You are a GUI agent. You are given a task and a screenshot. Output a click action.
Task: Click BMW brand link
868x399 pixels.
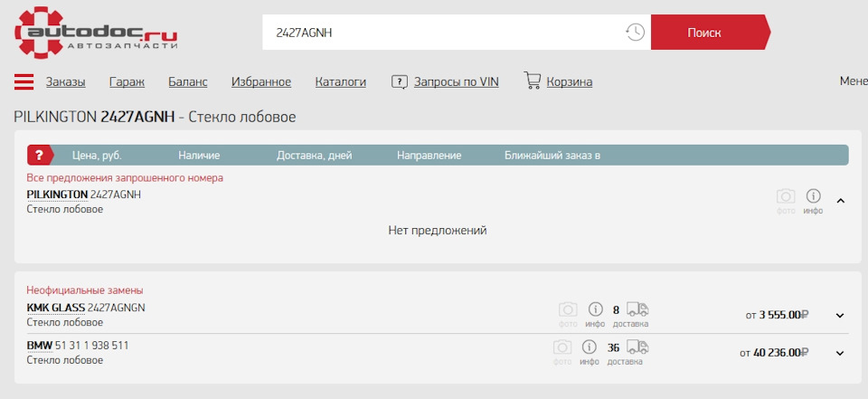[x=39, y=346]
